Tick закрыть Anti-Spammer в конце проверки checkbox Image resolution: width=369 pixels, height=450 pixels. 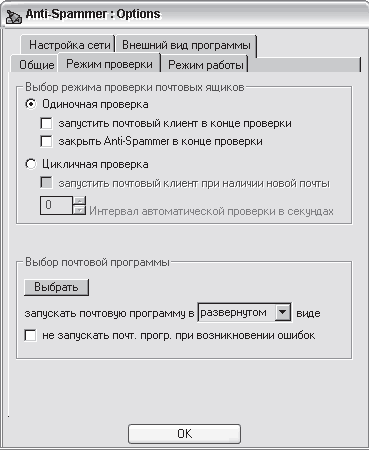tap(46, 141)
